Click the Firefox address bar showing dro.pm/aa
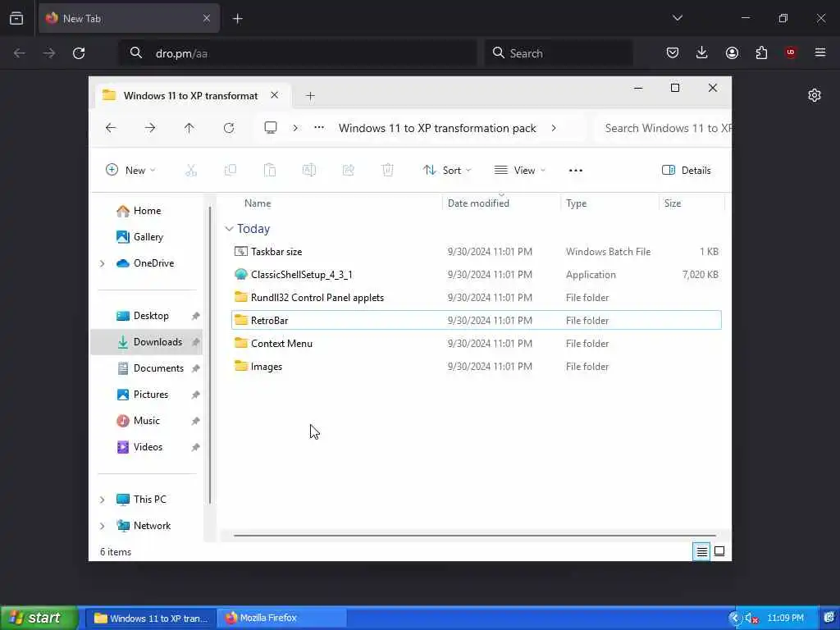 coord(298,53)
